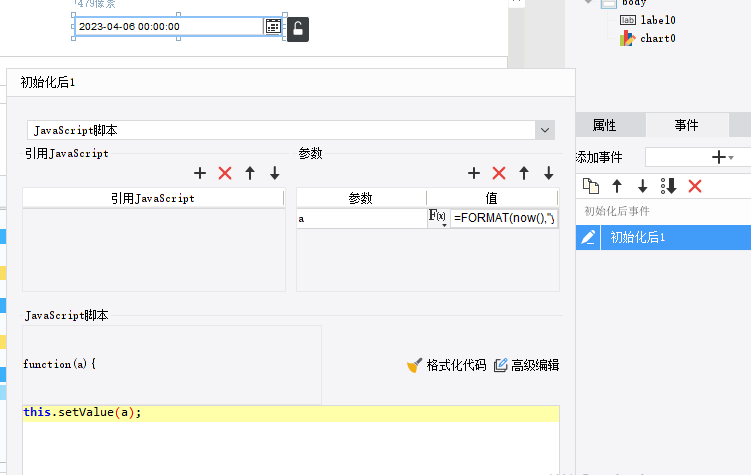The width and height of the screenshot is (751, 475).
Task: Move selected event up in list
Action: [617, 186]
